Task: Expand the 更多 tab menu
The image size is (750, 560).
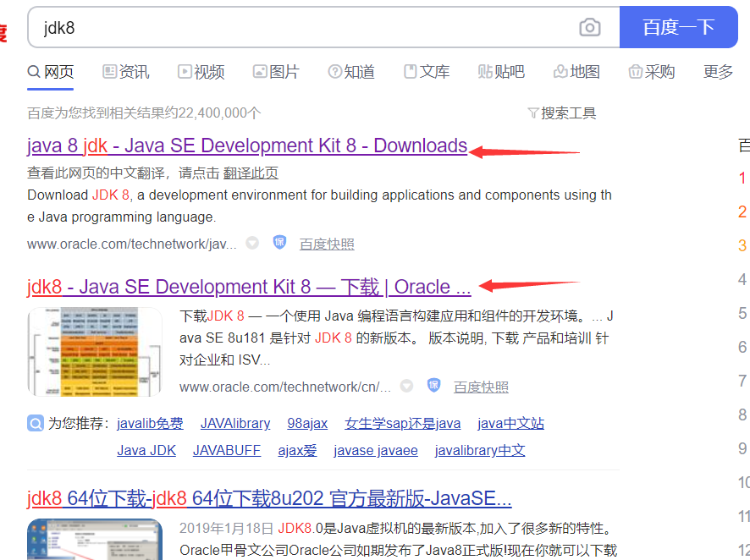Action: pos(718,72)
